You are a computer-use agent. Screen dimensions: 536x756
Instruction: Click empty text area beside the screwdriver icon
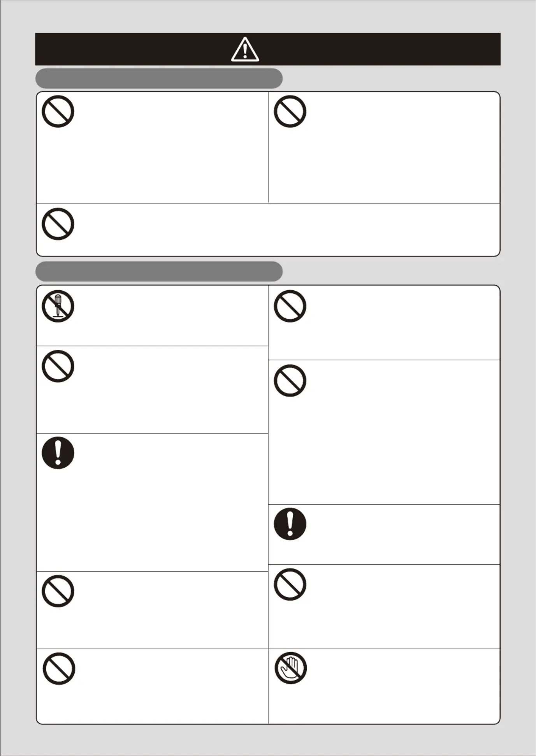click(x=169, y=316)
